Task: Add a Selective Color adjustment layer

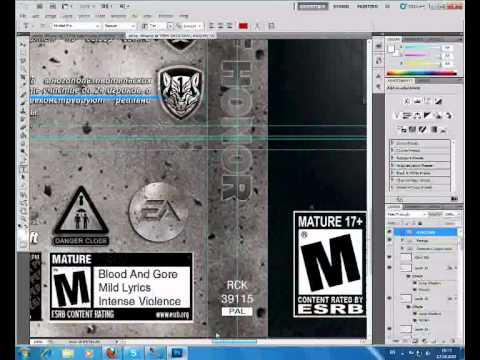Action: pos(444,129)
